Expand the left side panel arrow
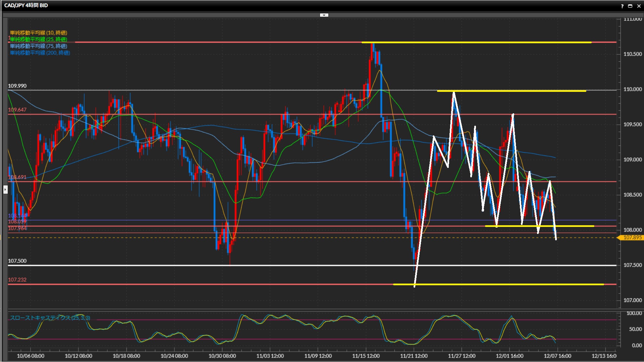The image size is (644, 362). click(5, 190)
